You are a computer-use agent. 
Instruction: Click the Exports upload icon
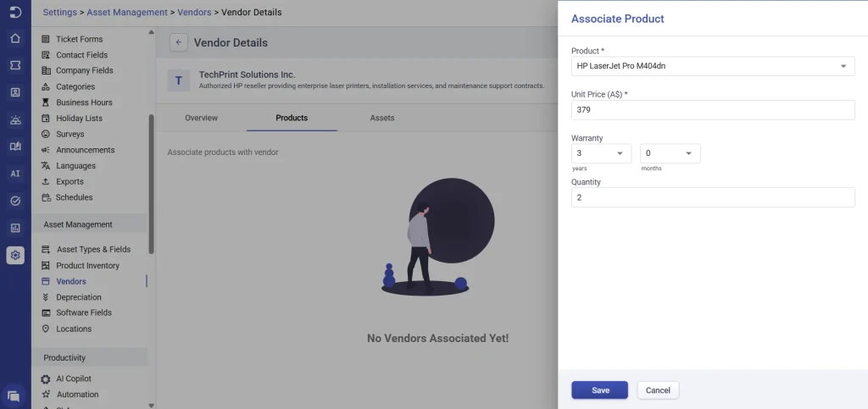coord(46,181)
